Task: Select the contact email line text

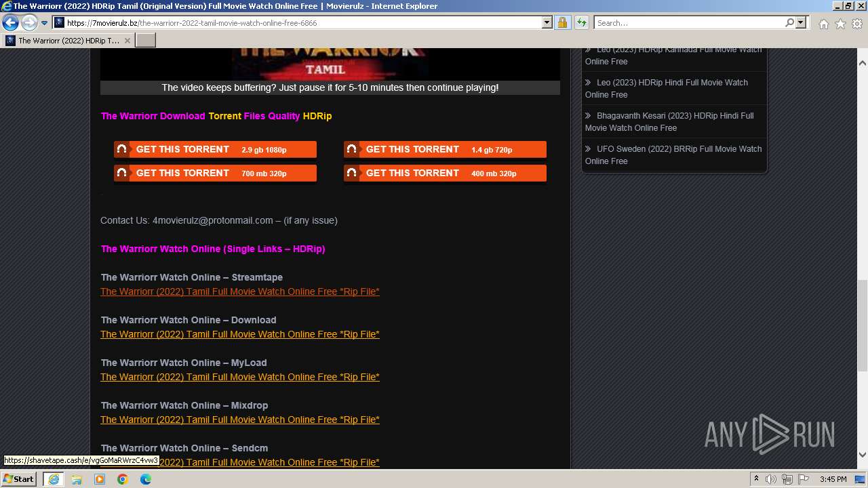Action: [x=219, y=220]
